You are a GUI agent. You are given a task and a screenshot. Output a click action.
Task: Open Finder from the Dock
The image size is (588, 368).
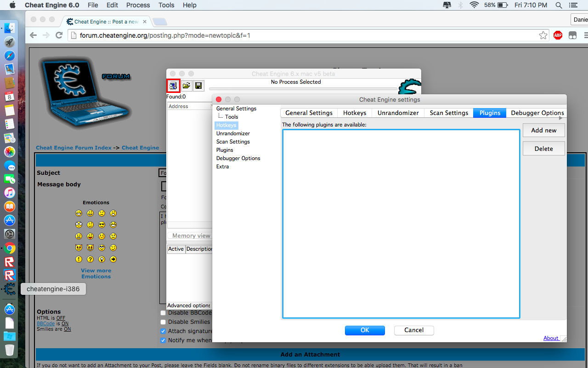[10, 28]
